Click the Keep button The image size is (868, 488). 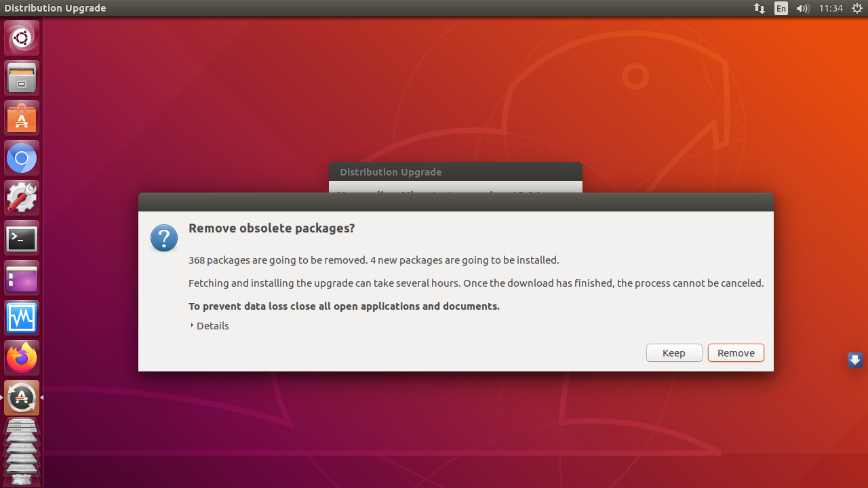674,353
